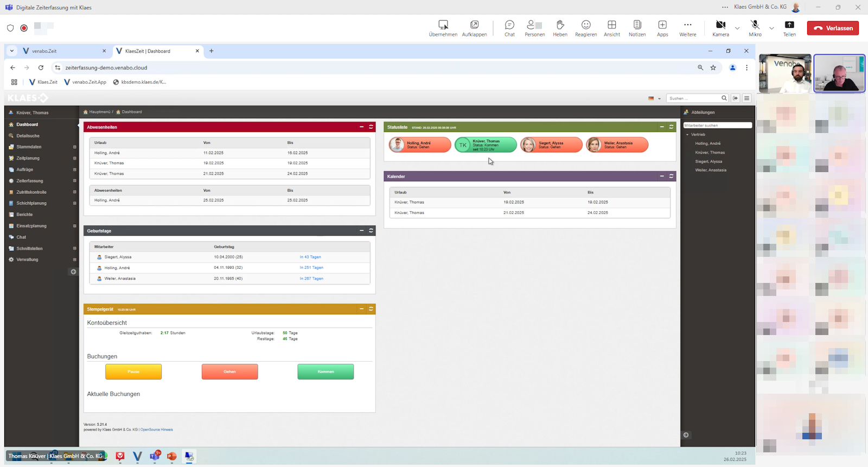Click the shield privacy icon
The width and height of the screenshot is (868, 467).
click(10, 28)
